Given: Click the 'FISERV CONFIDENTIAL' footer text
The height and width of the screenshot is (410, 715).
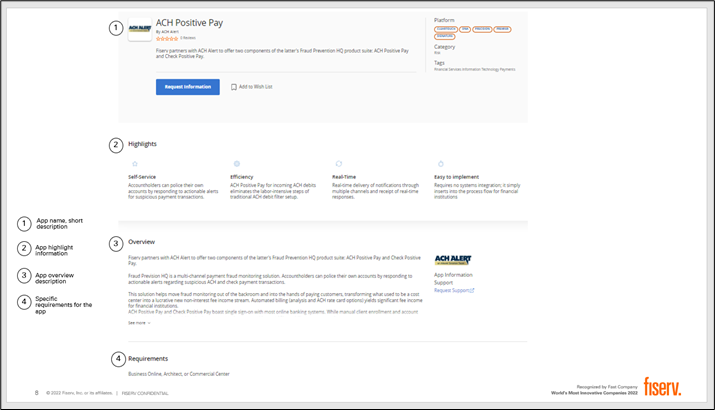Looking at the screenshot, I should 145,393.
